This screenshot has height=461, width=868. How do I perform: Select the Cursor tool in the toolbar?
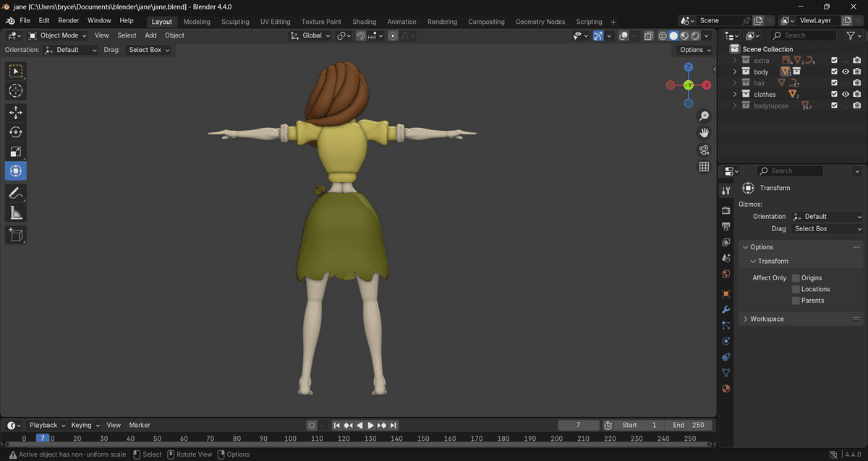(x=15, y=91)
